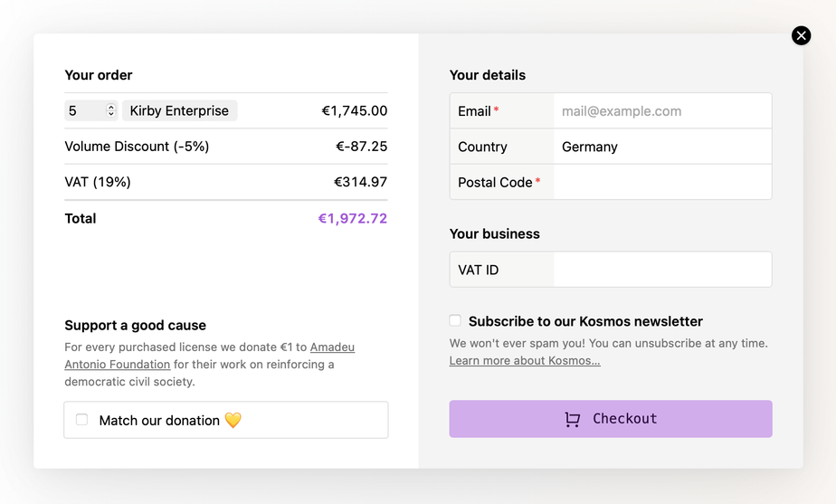Click the VAT ID input field
This screenshot has height=504, width=836.
click(661, 270)
